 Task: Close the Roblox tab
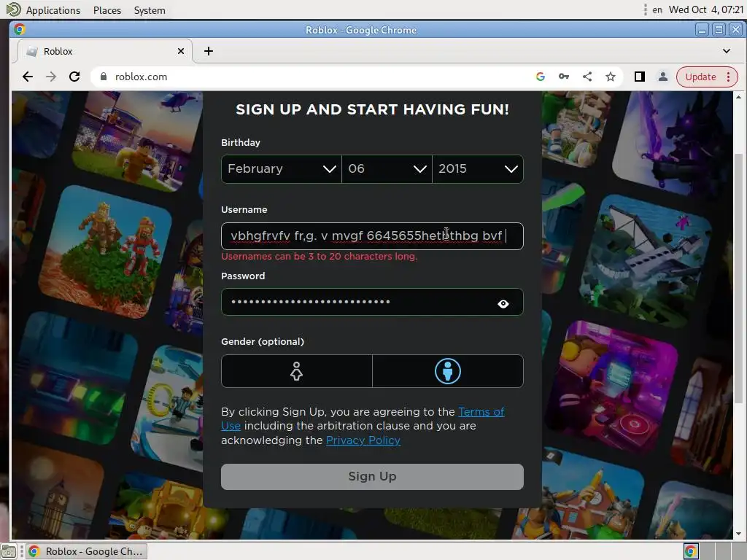click(181, 51)
